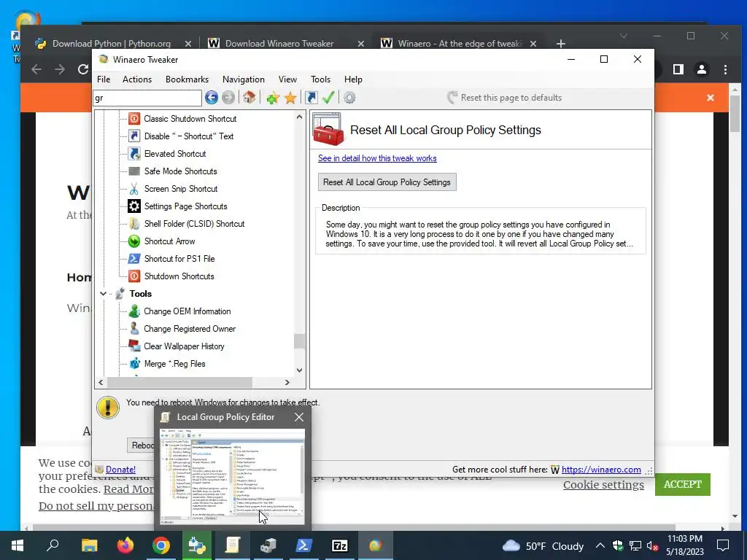This screenshot has width=747, height=560.
Task: Select Shortcut for PS1 File icon
Action: (134, 259)
